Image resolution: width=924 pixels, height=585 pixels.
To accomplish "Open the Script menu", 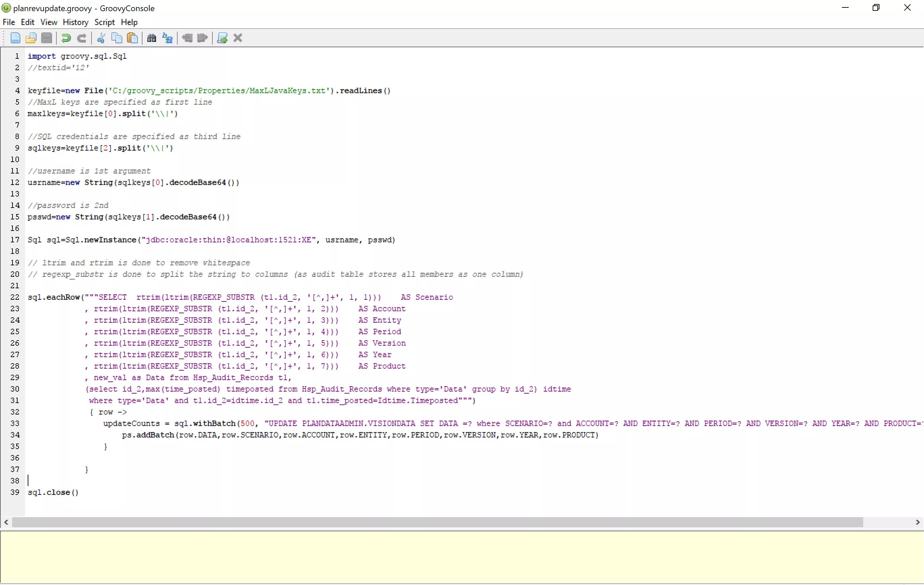I will click(104, 22).
